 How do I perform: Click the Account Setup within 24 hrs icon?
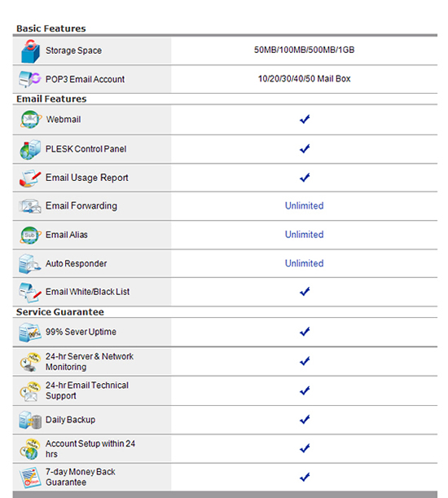pyautogui.click(x=30, y=449)
